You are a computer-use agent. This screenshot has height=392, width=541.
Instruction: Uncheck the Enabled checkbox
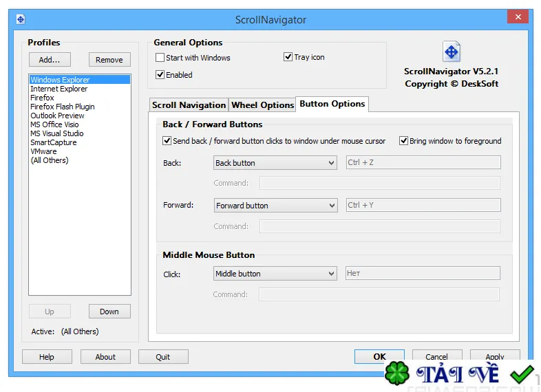[160, 74]
